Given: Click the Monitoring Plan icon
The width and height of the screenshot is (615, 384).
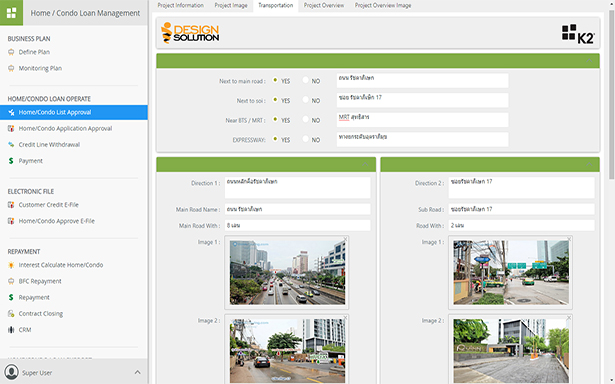Looking at the screenshot, I should (11, 68).
